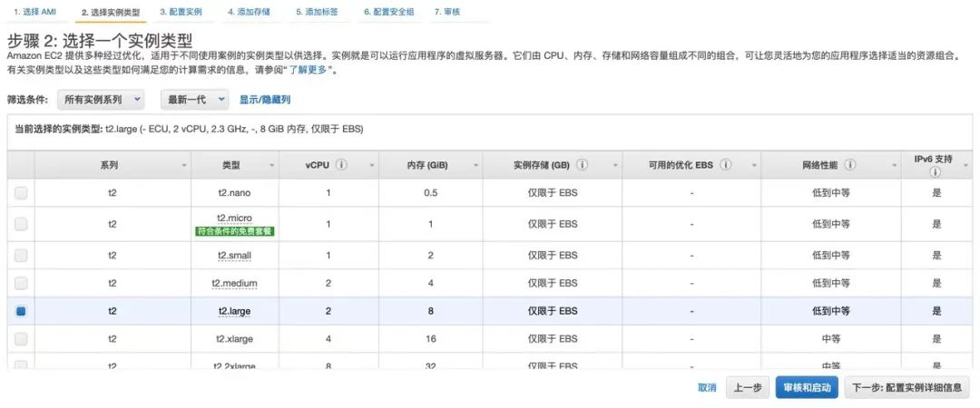Click 低到中等 in t2.small row

(x=831, y=256)
